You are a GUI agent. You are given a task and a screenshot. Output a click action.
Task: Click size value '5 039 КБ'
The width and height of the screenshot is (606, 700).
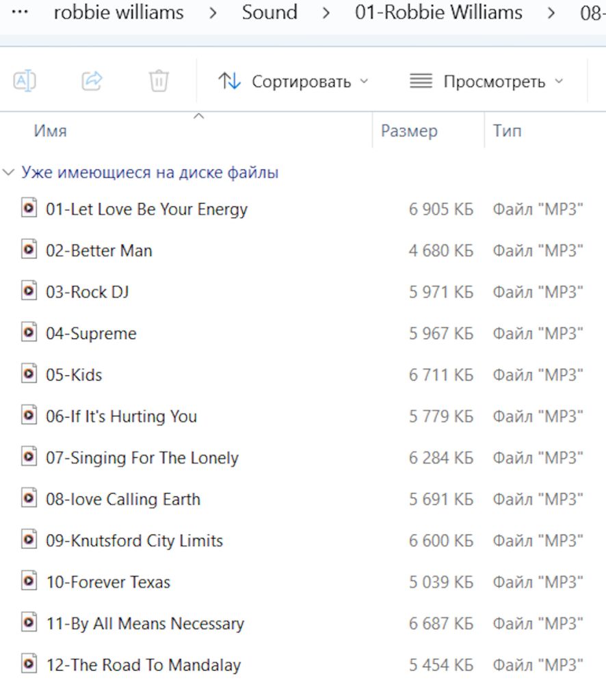pyautogui.click(x=440, y=582)
